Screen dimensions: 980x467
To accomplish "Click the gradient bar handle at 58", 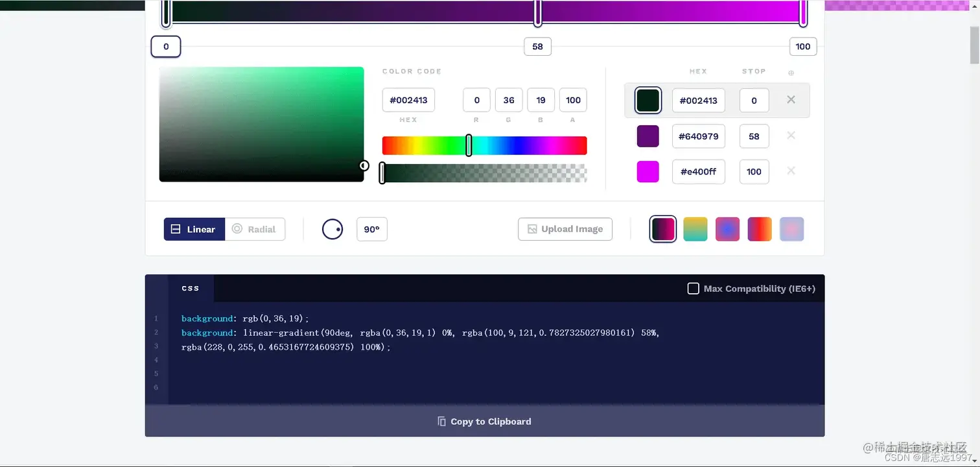I will (537, 13).
